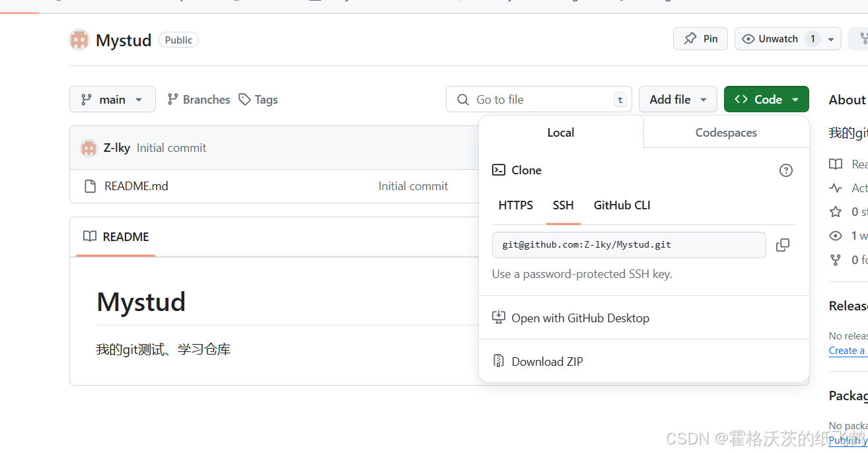The height and width of the screenshot is (453, 868).
Task: Open the Branches link
Action: click(199, 99)
